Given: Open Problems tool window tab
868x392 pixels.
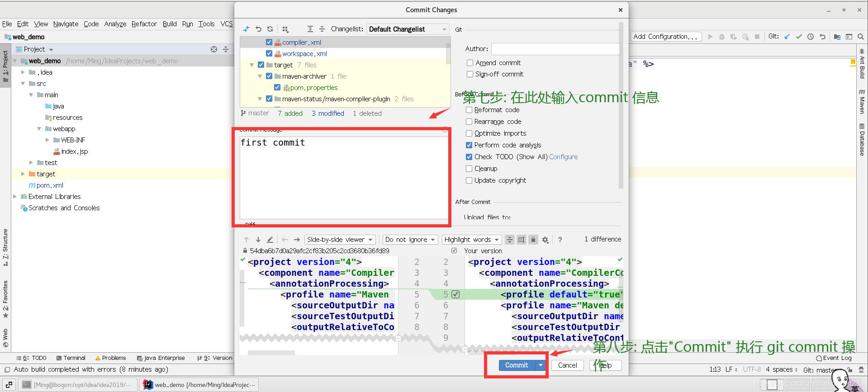Looking at the screenshot, I should pos(111,358).
